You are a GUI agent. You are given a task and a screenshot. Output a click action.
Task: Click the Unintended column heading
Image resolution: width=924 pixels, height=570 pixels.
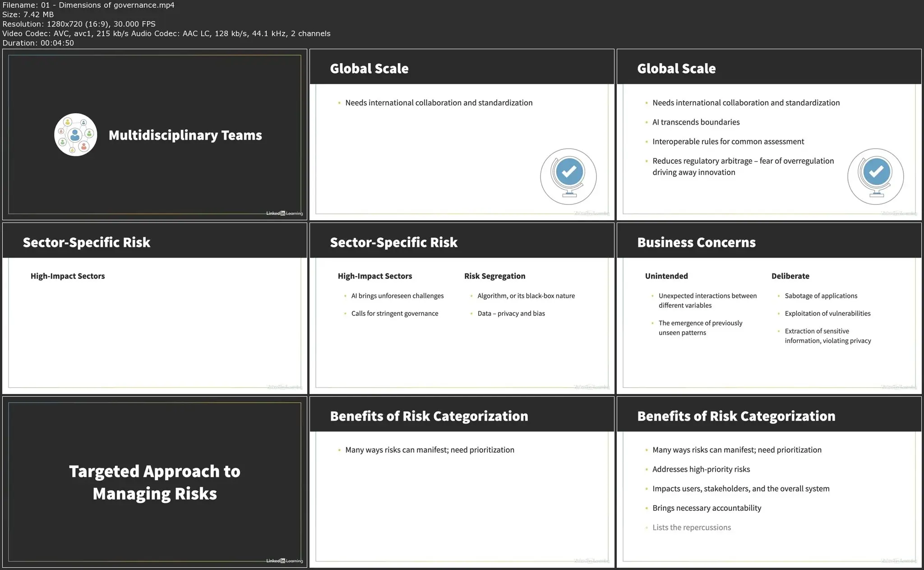point(666,276)
